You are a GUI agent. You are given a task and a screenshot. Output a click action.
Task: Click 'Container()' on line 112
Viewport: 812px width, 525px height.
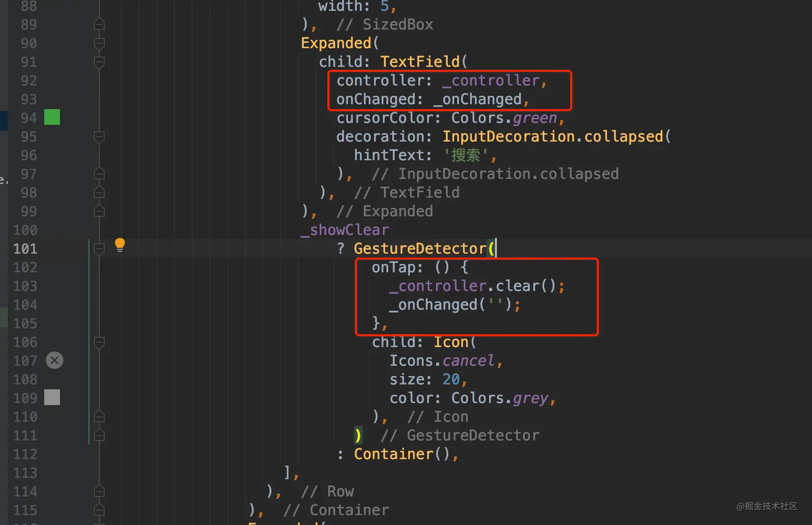[402, 454]
